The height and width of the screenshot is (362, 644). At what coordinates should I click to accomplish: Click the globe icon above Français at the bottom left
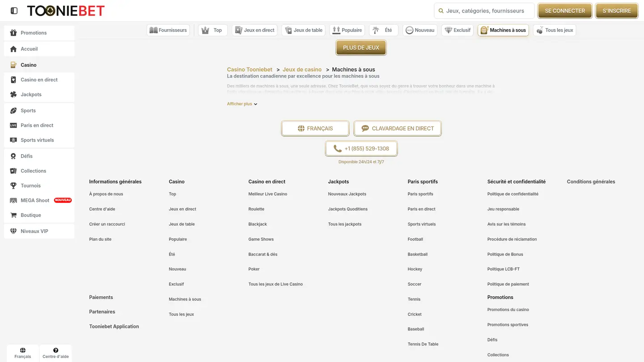23,350
